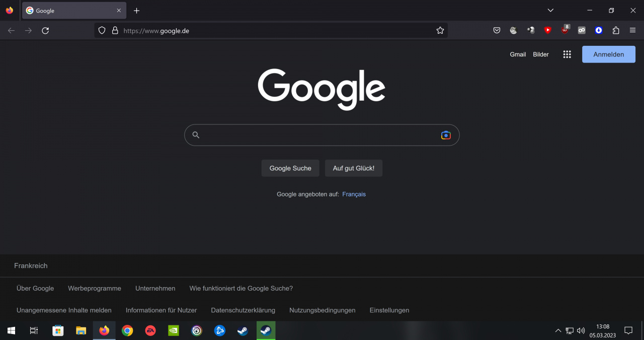This screenshot has height=340, width=644.
Task: Open Unternehmen footer link
Action: [155, 289]
